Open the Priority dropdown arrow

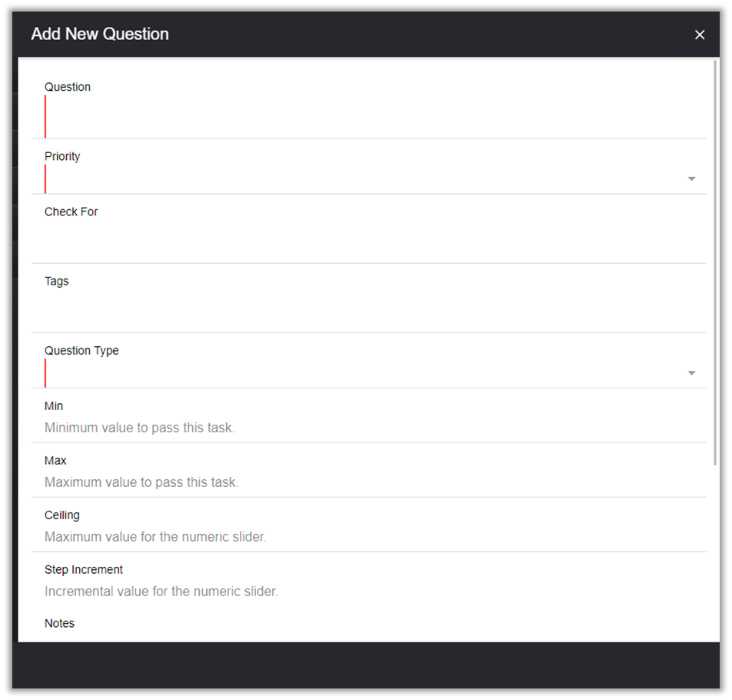(691, 178)
